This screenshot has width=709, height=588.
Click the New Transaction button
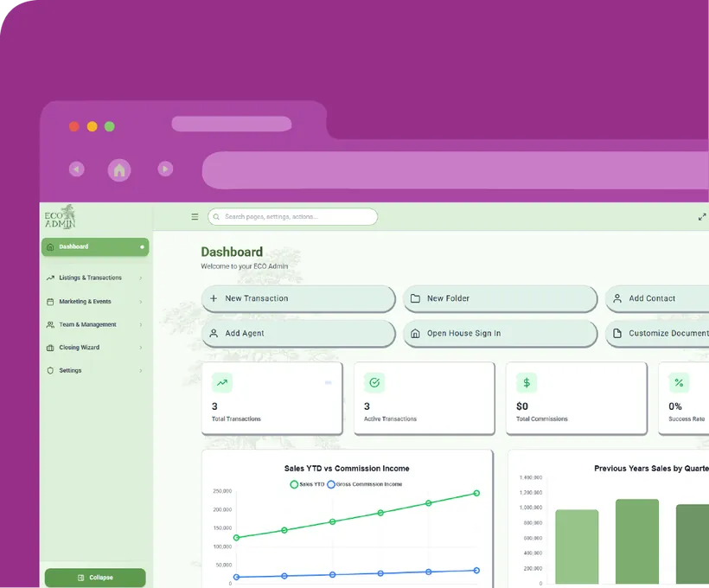pos(298,298)
